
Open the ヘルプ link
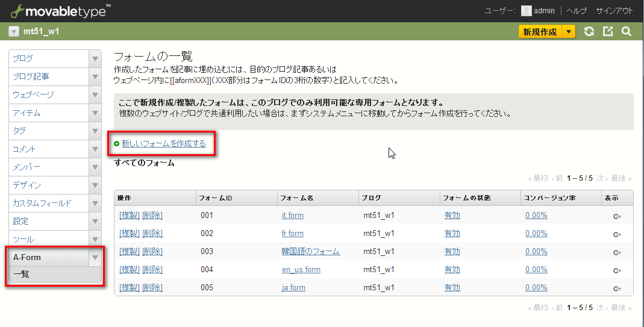(577, 11)
